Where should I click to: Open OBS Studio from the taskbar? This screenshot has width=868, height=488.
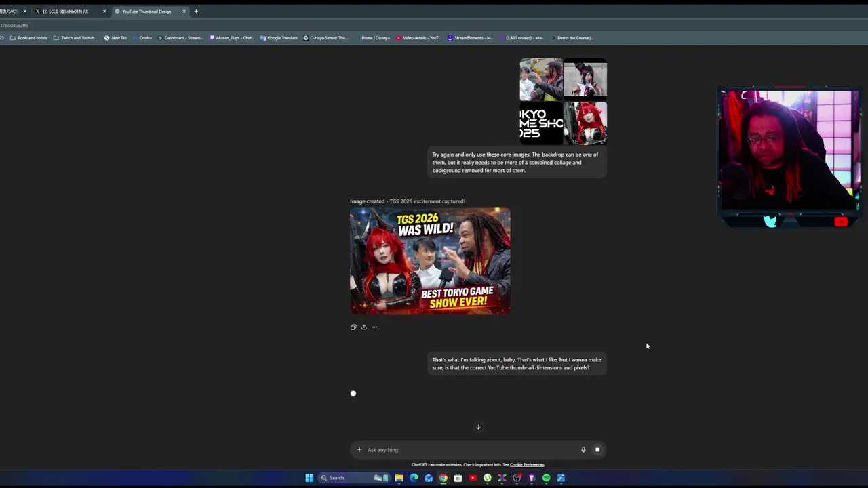point(517,478)
